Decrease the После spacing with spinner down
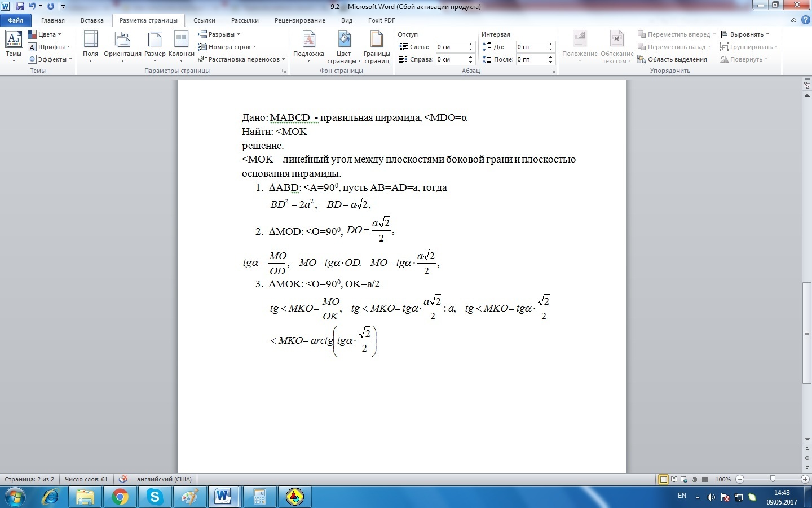Viewport: 812px width, 508px height. point(551,62)
